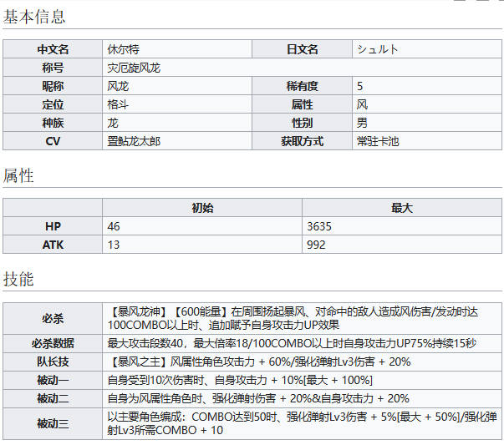Select the Chinese name value 休尔特
This screenshot has height=445, width=504.
[125, 49]
